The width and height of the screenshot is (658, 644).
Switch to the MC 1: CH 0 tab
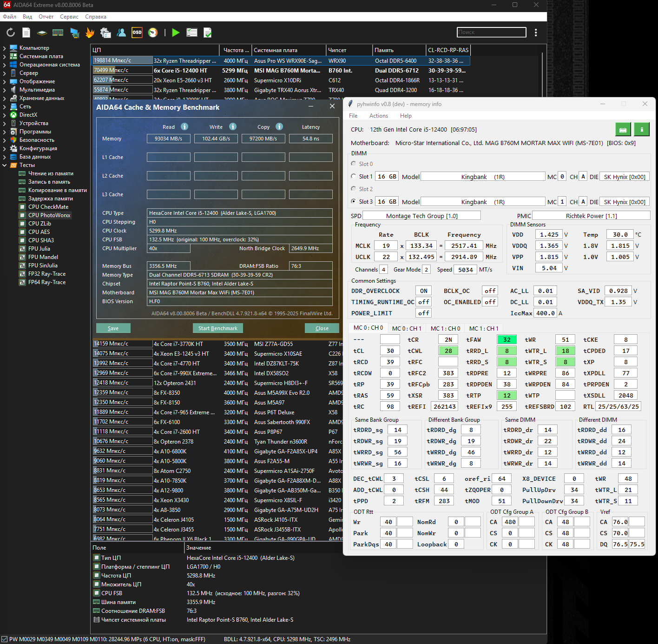[x=446, y=328]
